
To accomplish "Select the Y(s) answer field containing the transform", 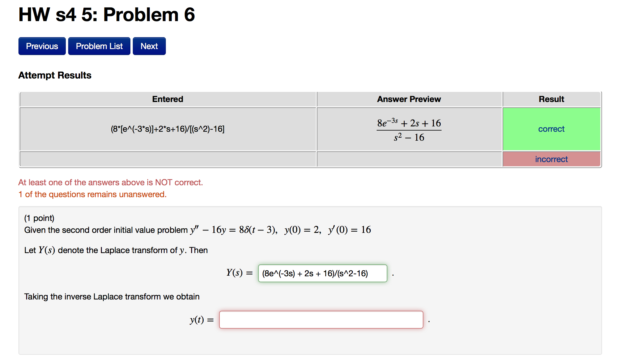I will point(322,273).
